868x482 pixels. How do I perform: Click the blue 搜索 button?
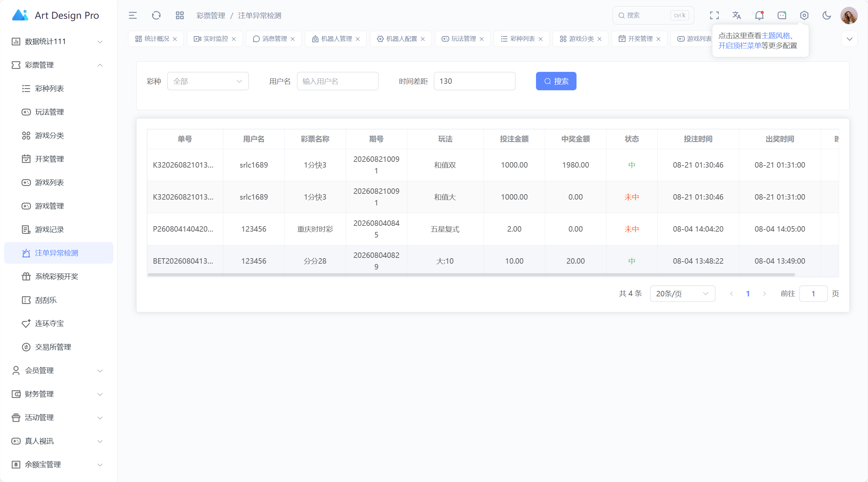click(x=556, y=81)
